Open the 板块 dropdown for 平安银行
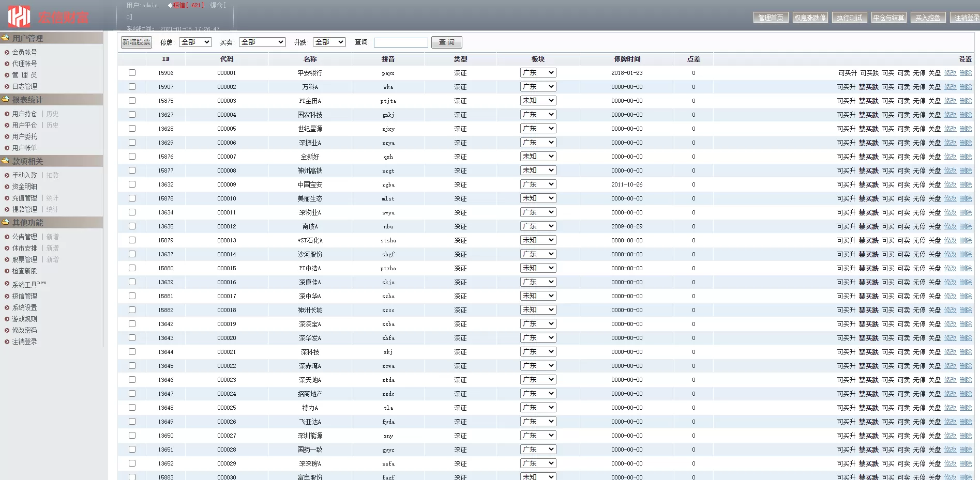The width and height of the screenshot is (980, 480). point(538,73)
